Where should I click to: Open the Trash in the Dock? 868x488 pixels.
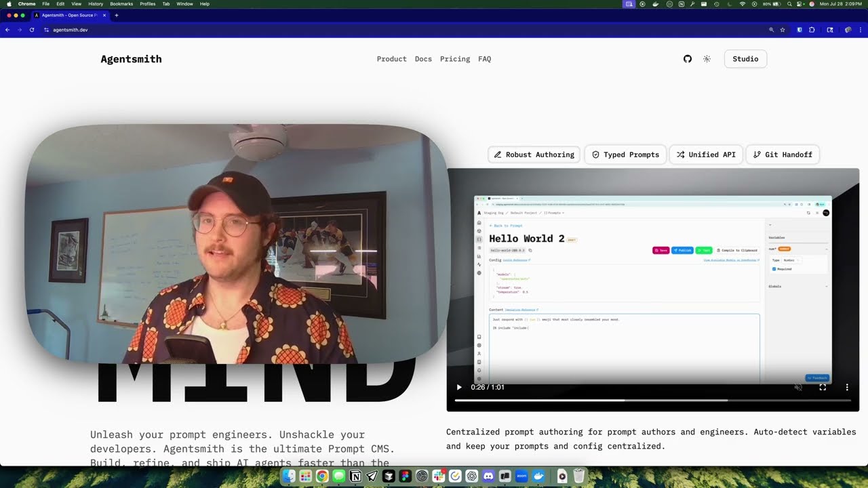tap(578, 476)
